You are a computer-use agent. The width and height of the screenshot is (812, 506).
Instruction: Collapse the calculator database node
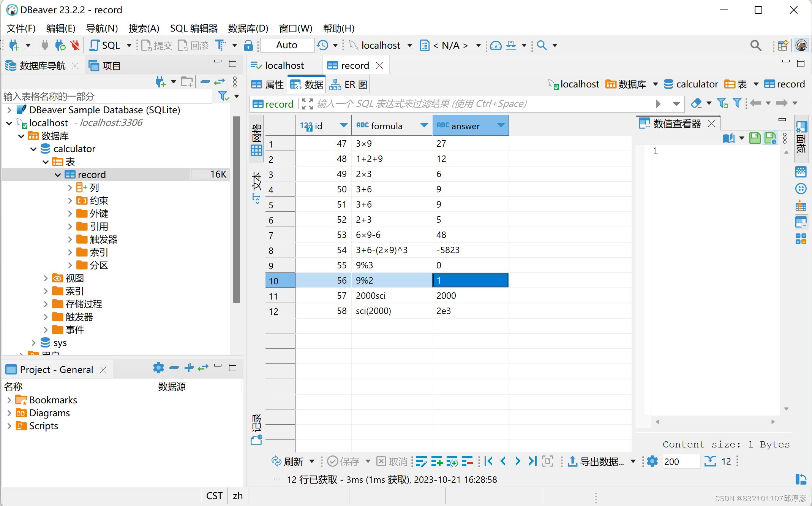pos(33,149)
